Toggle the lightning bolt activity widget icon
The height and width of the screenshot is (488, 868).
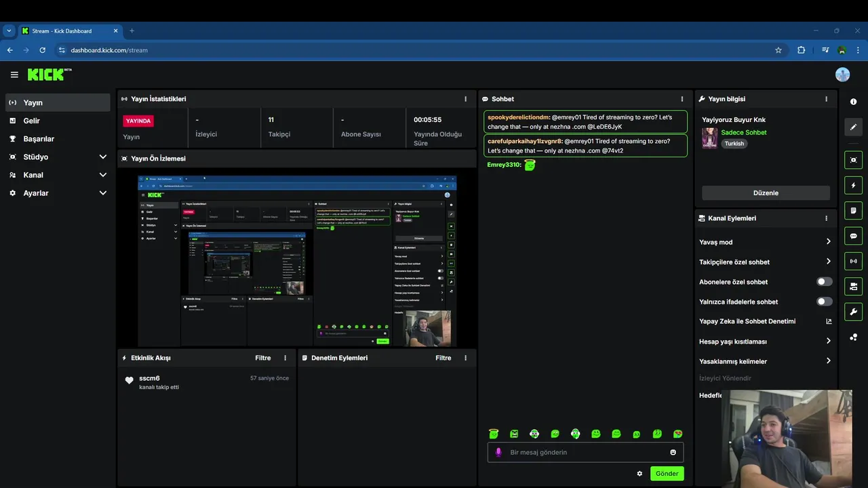click(x=853, y=185)
